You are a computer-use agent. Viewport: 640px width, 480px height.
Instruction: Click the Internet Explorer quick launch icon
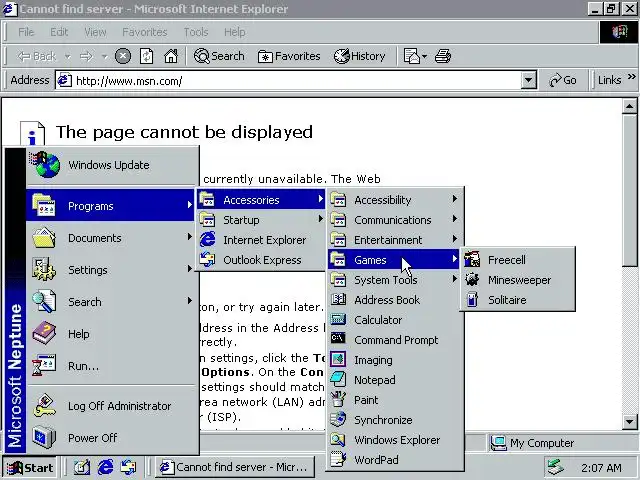pyautogui.click(x=105, y=467)
